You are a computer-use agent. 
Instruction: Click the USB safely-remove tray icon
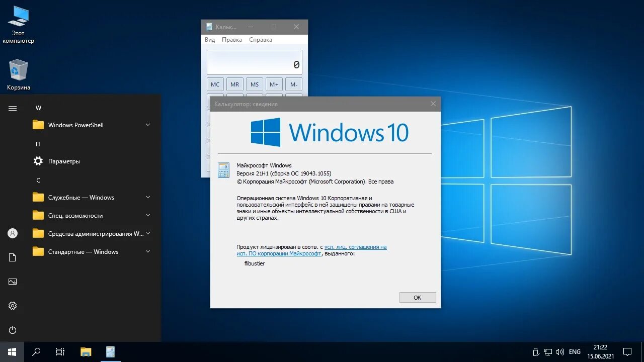536,352
